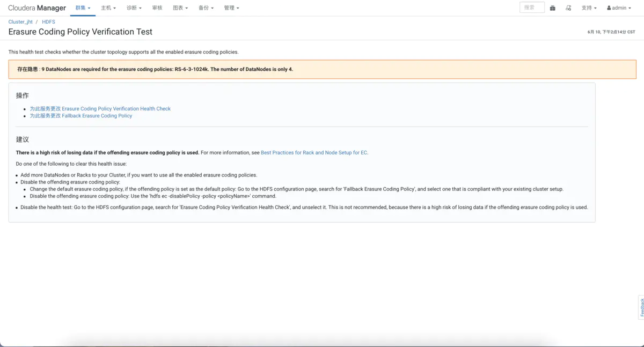This screenshot has height=347, width=644.
Task: Open the 诊断 dropdown menu
Action: pos(134,8)
